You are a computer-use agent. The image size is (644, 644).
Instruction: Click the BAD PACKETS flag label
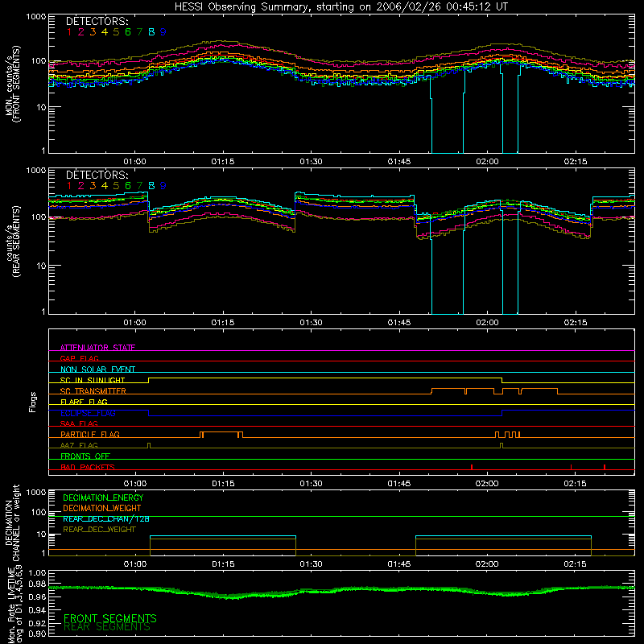coord(88,467)
